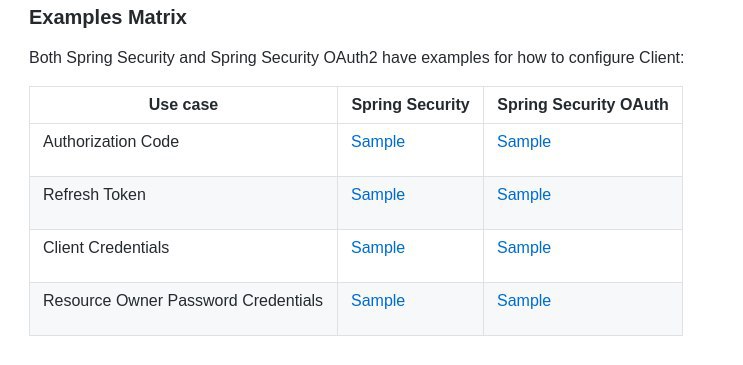Open Spring Security OAuth Sample for Resource Owner Password
This screenshot has width=743, height=365.
tap(524, 301)
